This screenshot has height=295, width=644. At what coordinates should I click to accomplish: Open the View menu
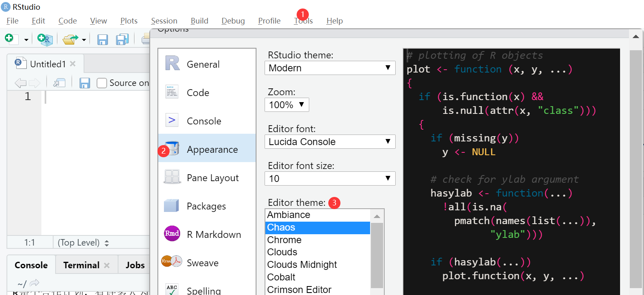[98, 21]
